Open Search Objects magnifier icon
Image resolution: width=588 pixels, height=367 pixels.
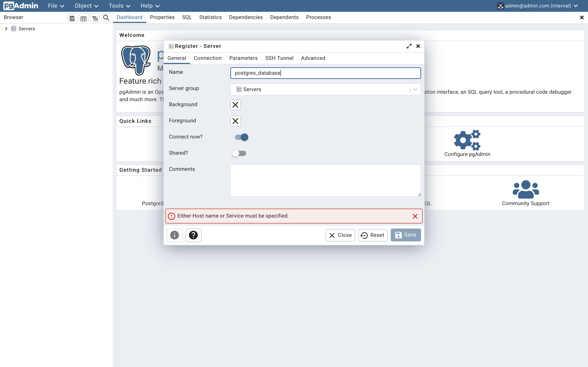(106, 18)
